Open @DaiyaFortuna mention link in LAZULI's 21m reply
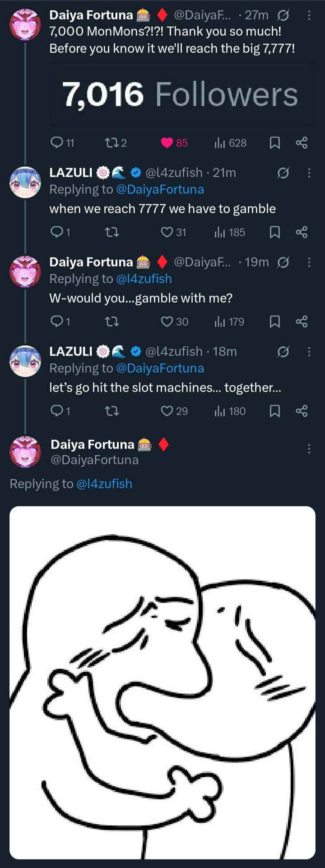The image size is (325, 868). (x=160, y=190)
